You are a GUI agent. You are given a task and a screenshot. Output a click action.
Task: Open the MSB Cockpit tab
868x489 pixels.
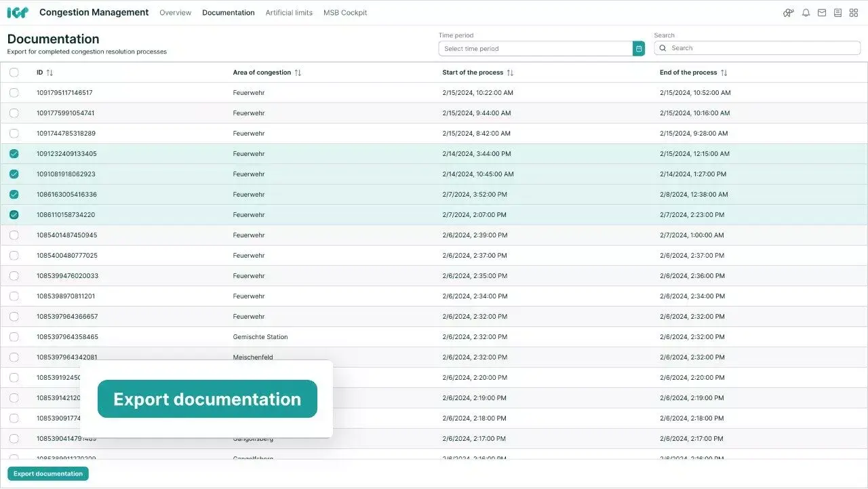345,13
